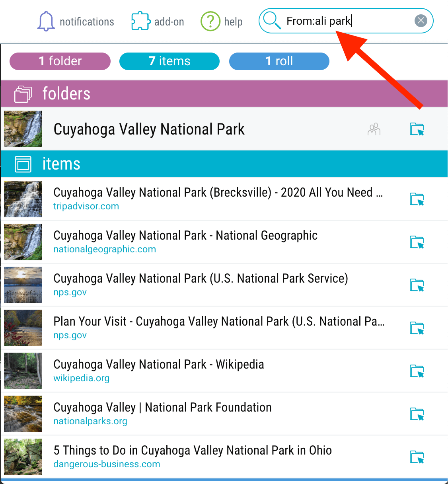Click thumbnail of Wikipedia item
The width and height of the screenshot is (448, 484).
tap(23, 371)
